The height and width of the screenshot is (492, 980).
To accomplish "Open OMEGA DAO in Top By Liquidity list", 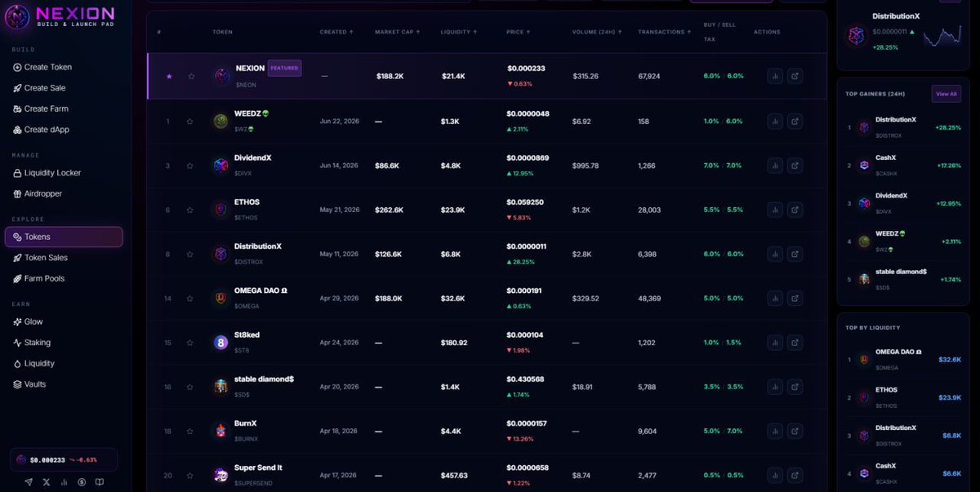I will coord(903,359).
